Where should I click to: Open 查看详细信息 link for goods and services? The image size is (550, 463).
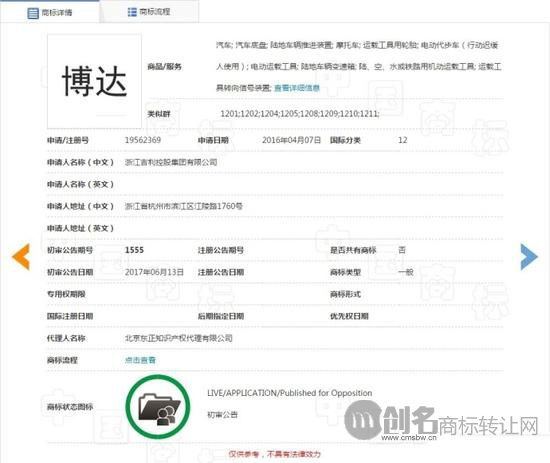297,88
